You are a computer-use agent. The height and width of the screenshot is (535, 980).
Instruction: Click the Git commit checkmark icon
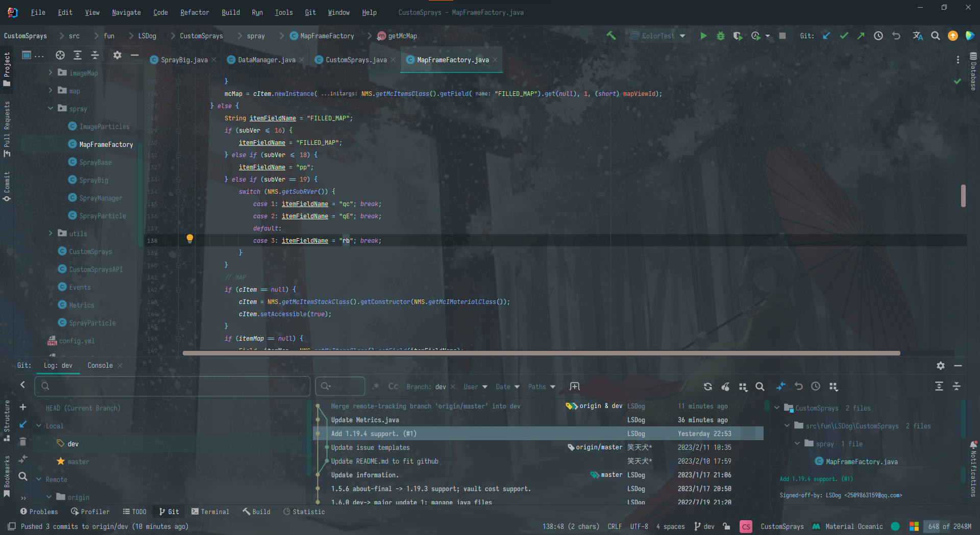(844, 36)
